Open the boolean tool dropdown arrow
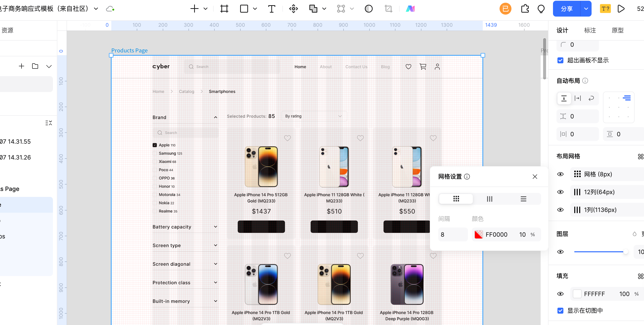 click(x=324, y=9)
